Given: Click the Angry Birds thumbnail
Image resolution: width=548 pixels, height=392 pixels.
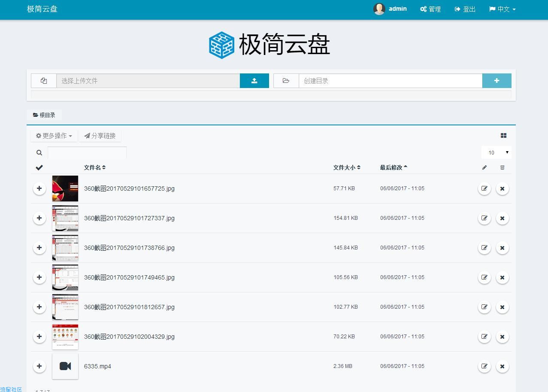Looking at the screenshot, I should click(x=65, y=188).
